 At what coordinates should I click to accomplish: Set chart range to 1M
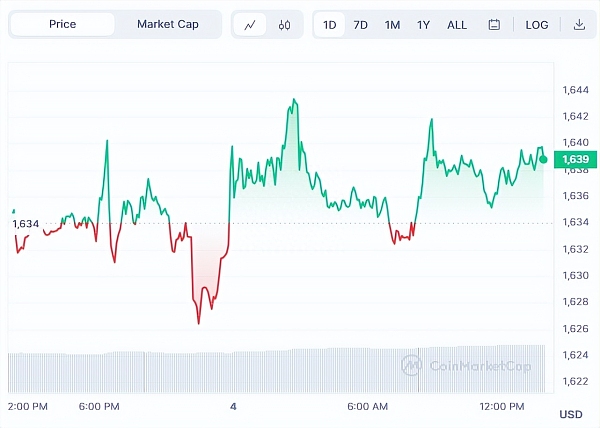(393, 25)
